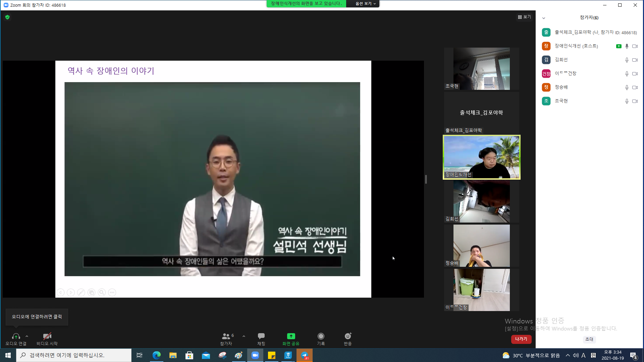Open the notification center icon
Viewport: 644px width, 362px height.
(634, 356)
